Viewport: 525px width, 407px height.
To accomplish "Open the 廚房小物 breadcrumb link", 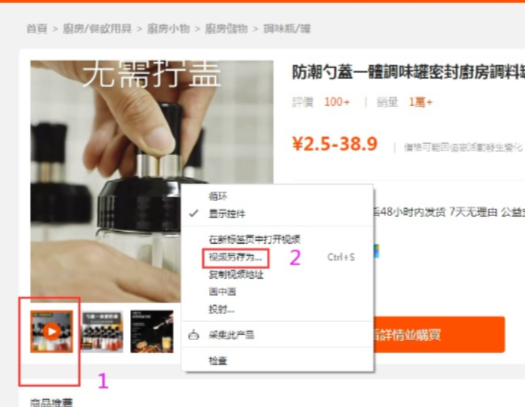I will point(168,29).
